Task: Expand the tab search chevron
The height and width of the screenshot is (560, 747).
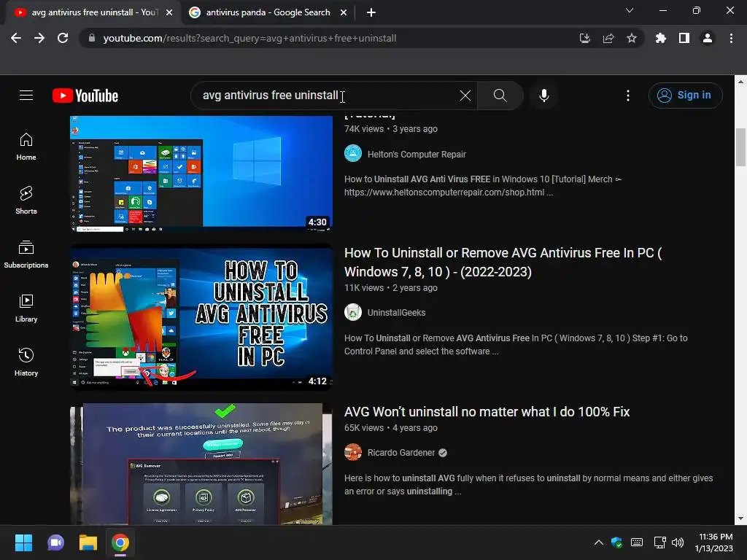Action: 630,10
